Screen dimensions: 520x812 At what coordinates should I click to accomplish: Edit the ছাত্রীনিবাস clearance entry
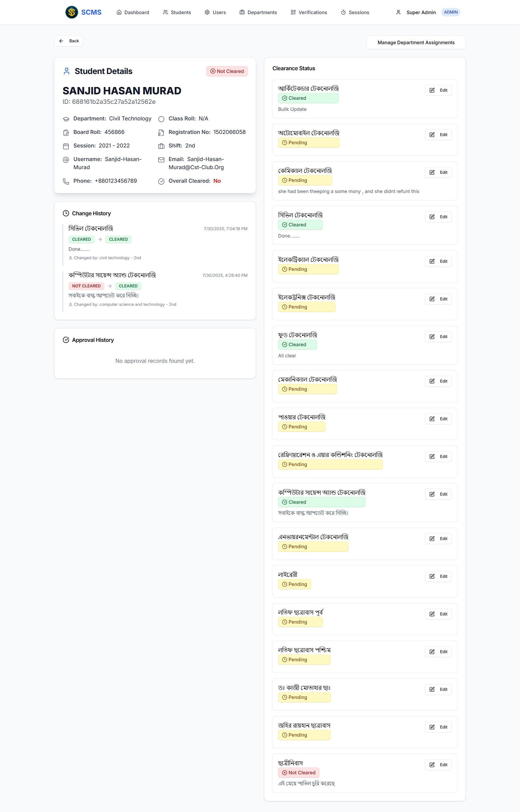[438, 765]
